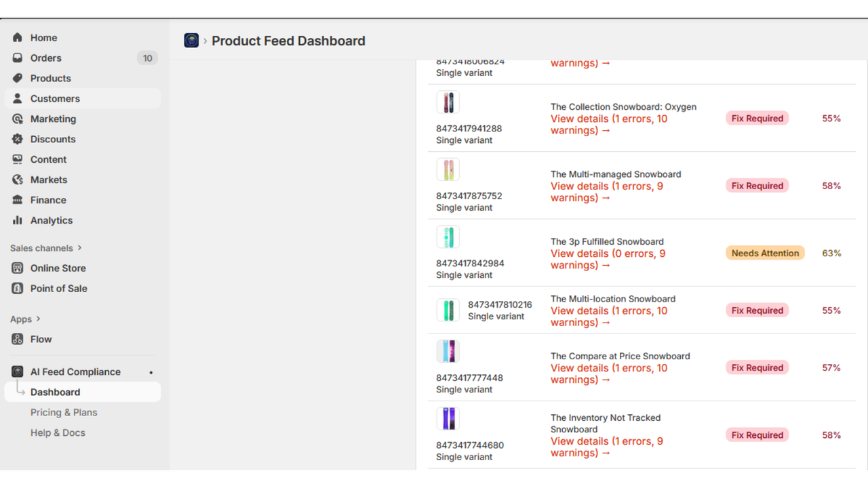Click the Needs Attention badge

pos(765,253)
